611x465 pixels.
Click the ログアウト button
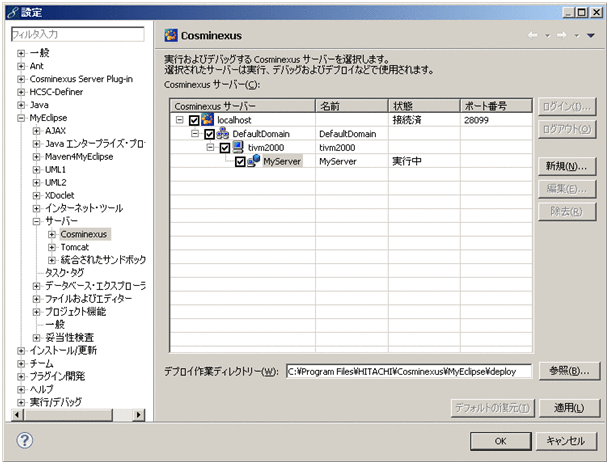coord(567,129)
